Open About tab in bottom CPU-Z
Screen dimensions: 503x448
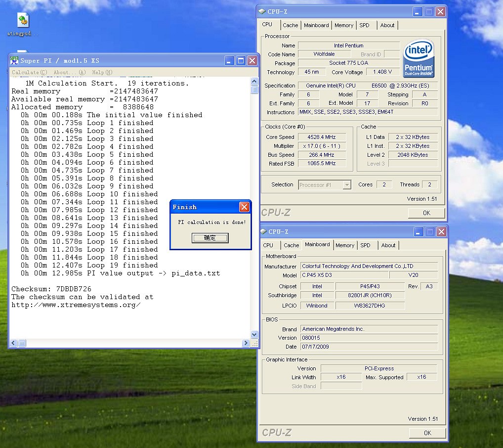388,245
